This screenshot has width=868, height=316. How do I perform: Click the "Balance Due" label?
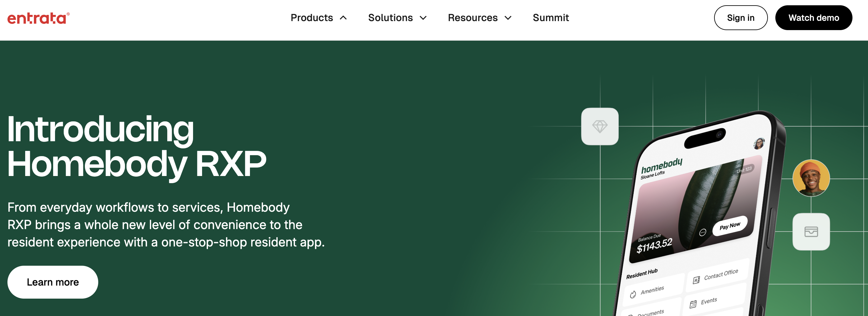[649, 237]
